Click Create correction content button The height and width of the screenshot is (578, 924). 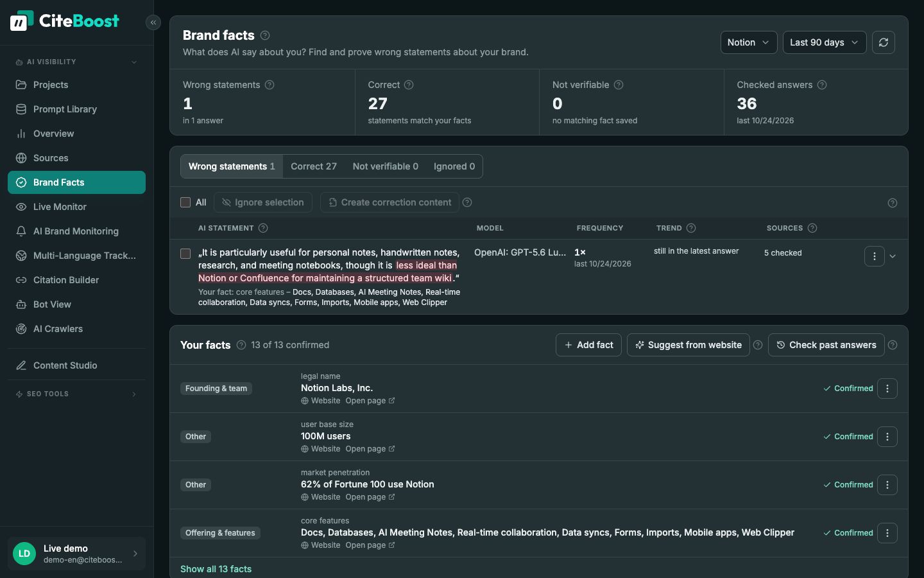(x=389, y=202)
